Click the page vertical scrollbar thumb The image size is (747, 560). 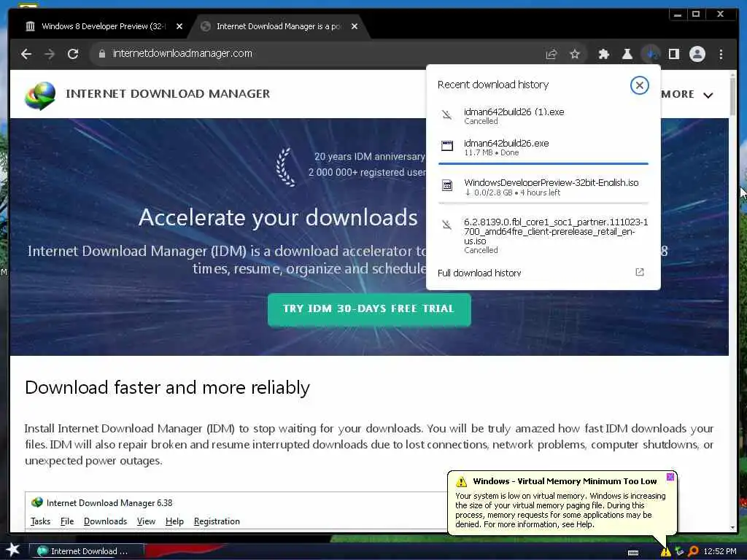[x=732, y=96]
